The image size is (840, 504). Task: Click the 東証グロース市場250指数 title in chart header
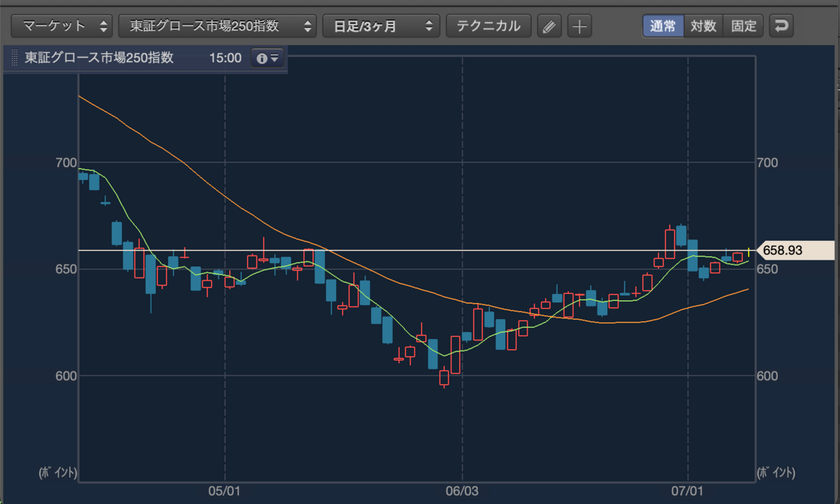click(x=99, y=58)
